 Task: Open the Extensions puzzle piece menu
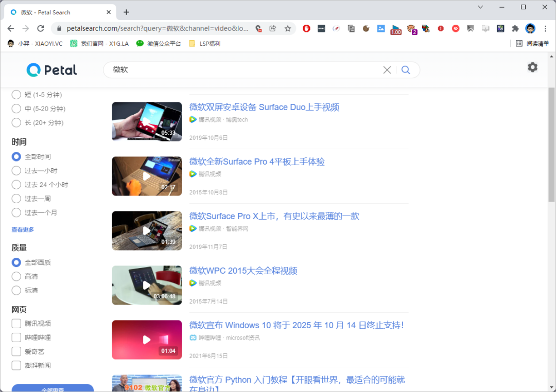tap(515, 28)
